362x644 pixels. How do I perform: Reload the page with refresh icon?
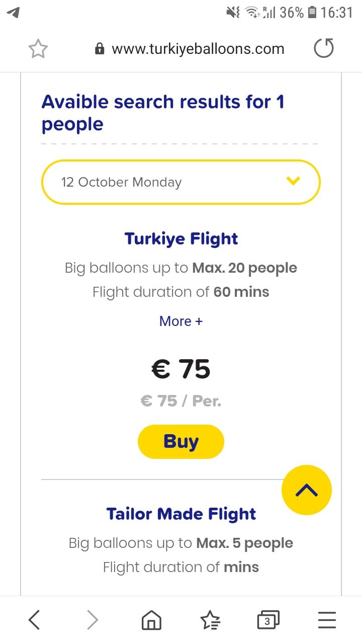tap(323, 48)
